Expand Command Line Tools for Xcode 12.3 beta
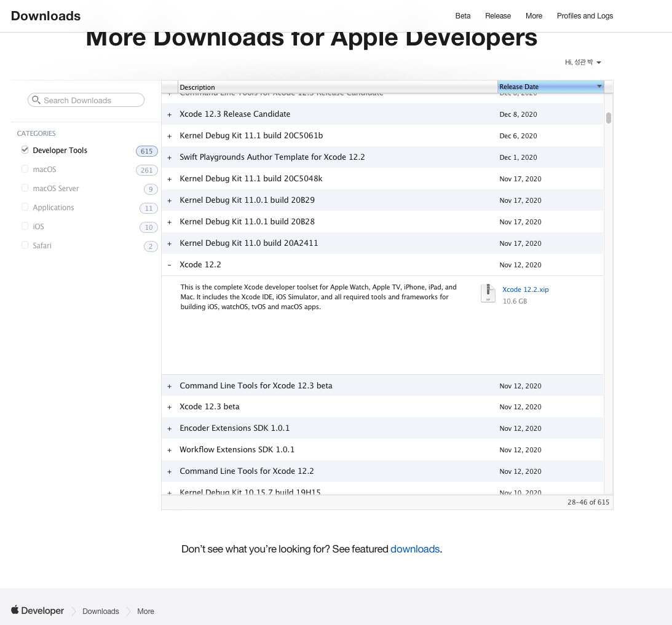Image resolution: width=672 pixels, height=625 pixels. click(x=169, y=387)
